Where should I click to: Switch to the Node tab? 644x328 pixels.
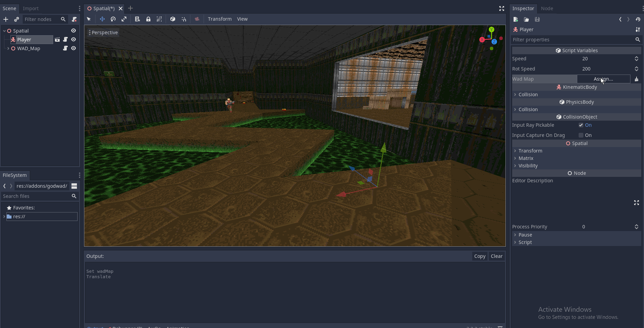547,8
